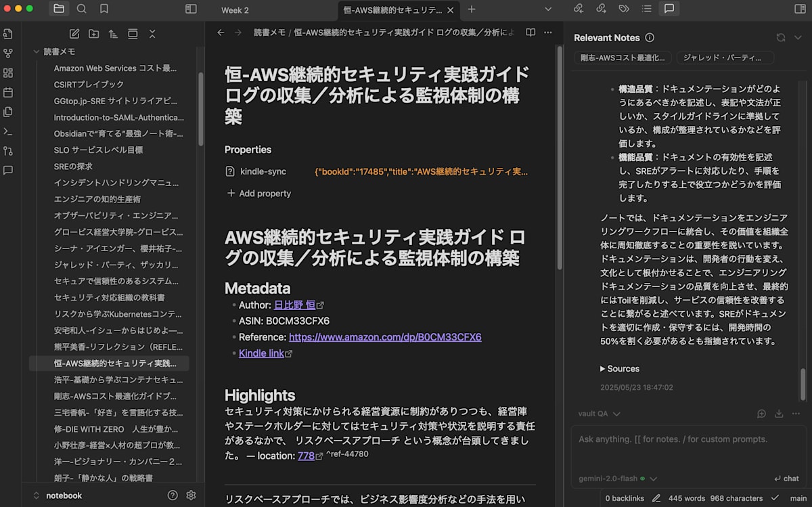Open note SLO サービスレベル目標
Image resolution: width=812 pixels, height=507 pixels.
(98, 150)
